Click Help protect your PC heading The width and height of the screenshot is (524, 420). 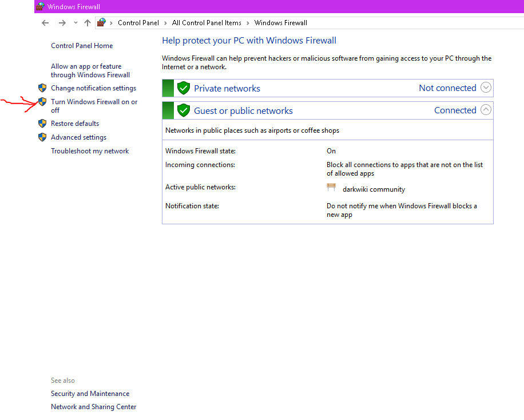point(249,41)
